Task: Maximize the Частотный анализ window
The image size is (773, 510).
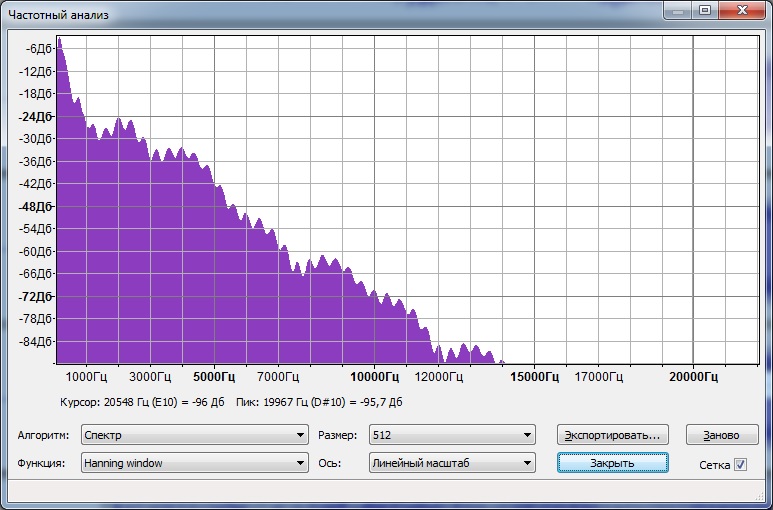Action: pos(705,10)
